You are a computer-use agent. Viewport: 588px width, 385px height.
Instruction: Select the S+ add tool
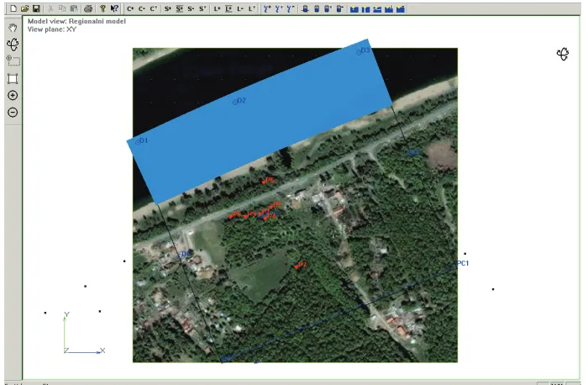click(168, 8)
